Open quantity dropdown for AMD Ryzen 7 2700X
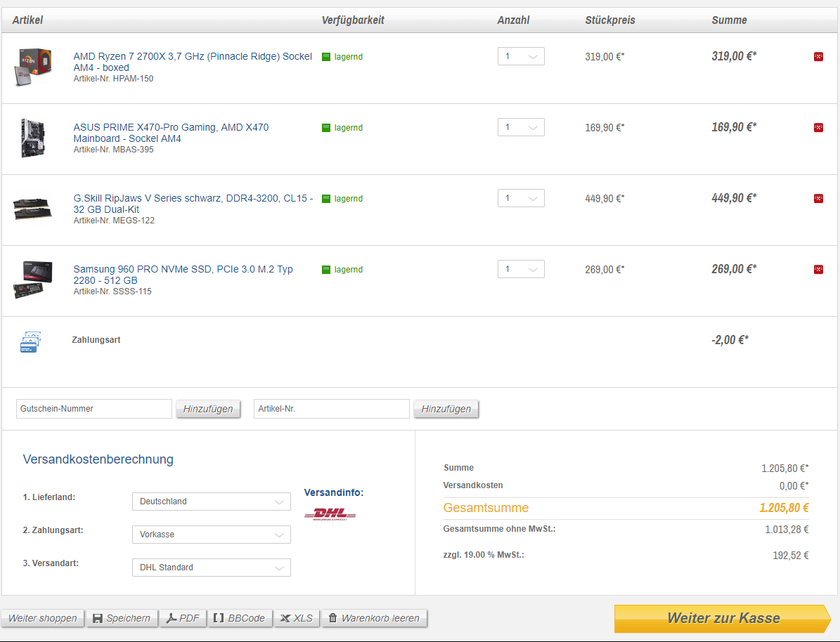Screen dimensions: 840x642 coord(521,56)
